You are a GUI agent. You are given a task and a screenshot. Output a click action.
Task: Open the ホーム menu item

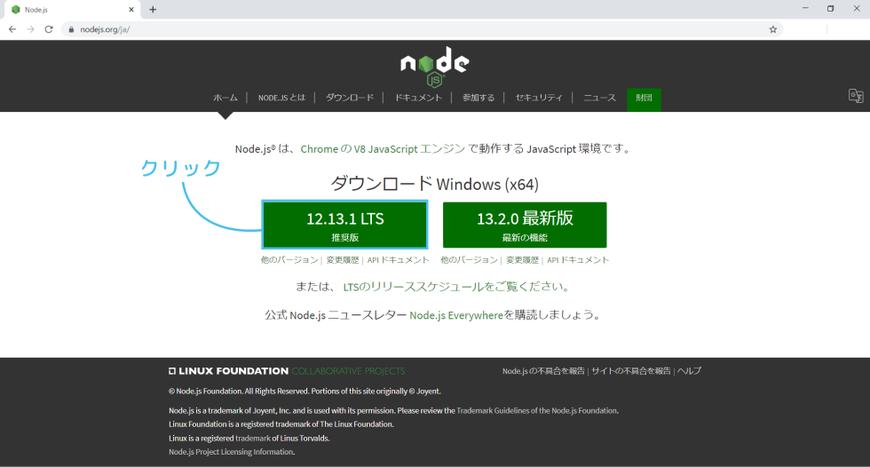pos(225,98)
